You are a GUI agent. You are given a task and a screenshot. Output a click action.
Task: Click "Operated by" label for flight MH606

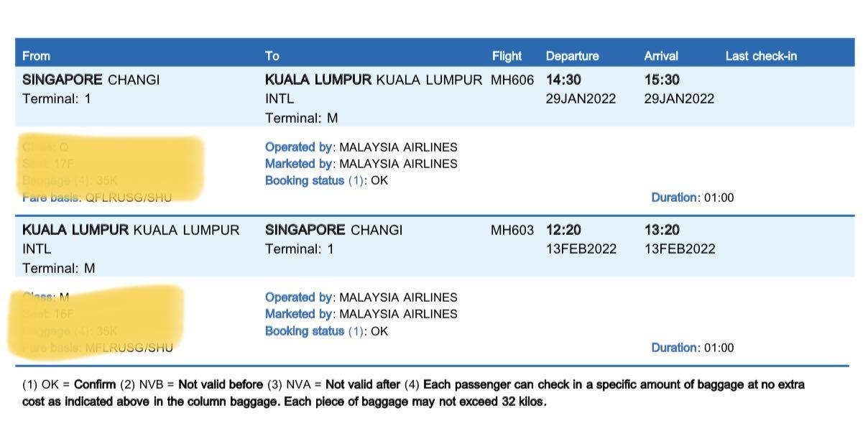(299, 147)
